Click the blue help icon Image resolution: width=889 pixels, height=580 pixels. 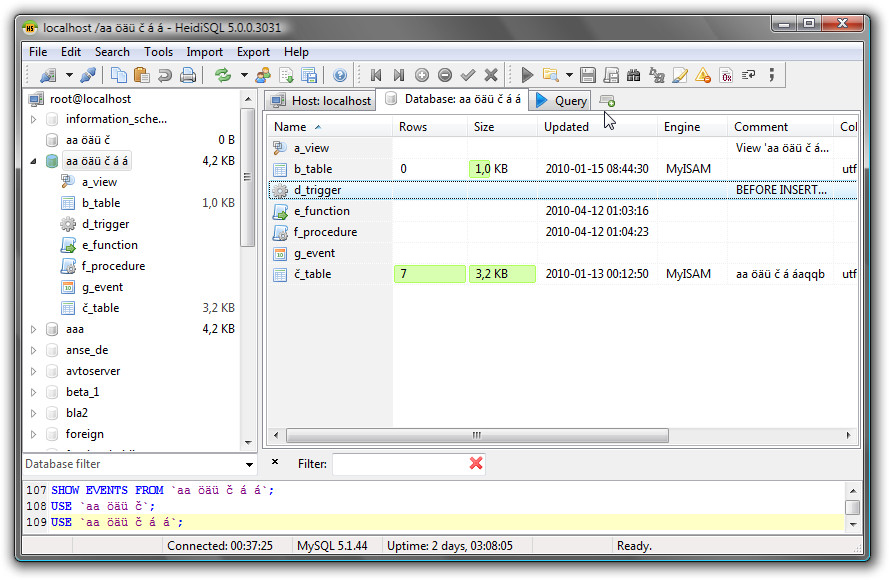click(x=340, y=75)
